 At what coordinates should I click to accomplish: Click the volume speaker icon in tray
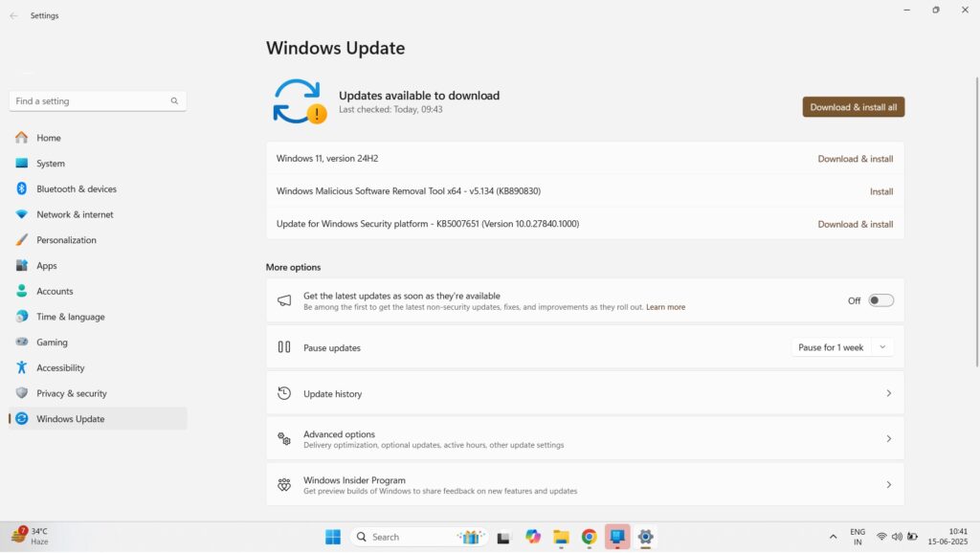click(897, 537)
